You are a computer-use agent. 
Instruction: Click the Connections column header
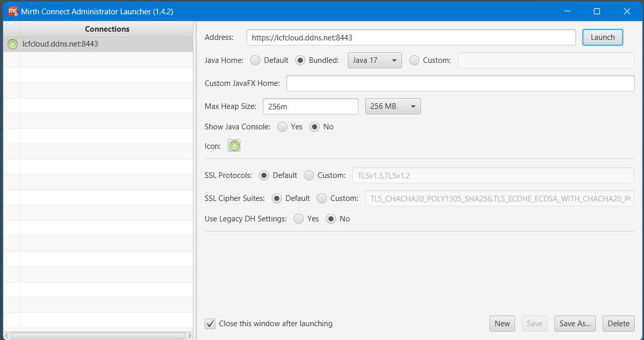(107, 29)
